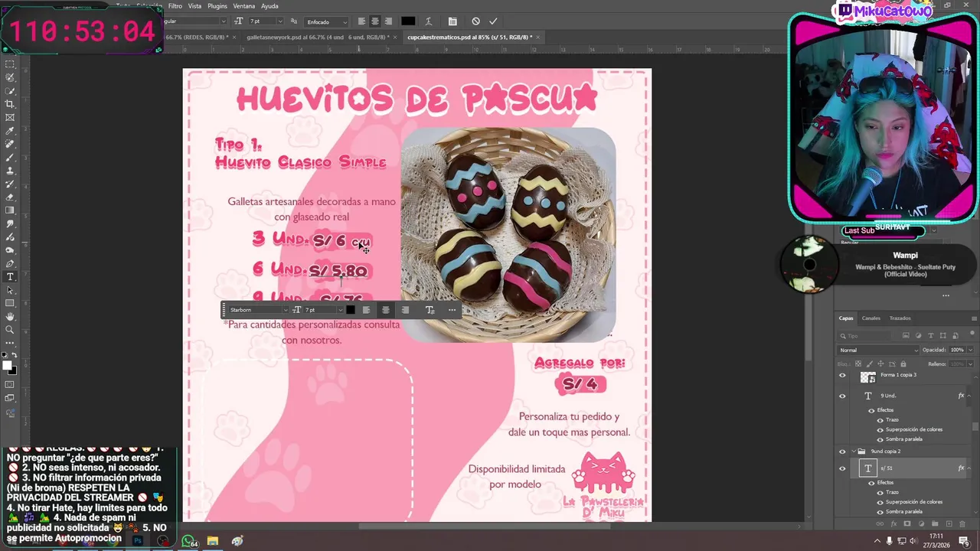Select the Crop tool
This screenshot has width=980, height=551.
coord(10,104)
